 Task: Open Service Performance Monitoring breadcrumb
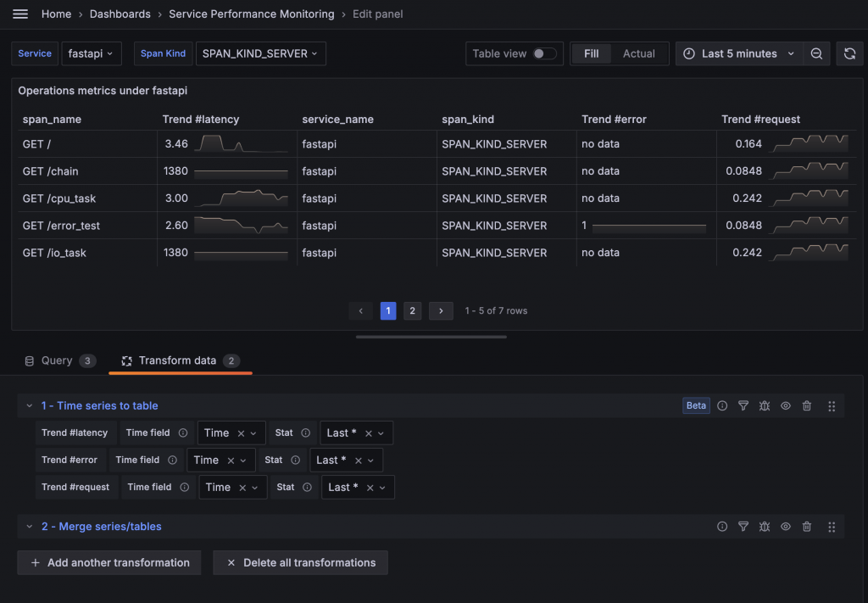(x=251, y=14)
